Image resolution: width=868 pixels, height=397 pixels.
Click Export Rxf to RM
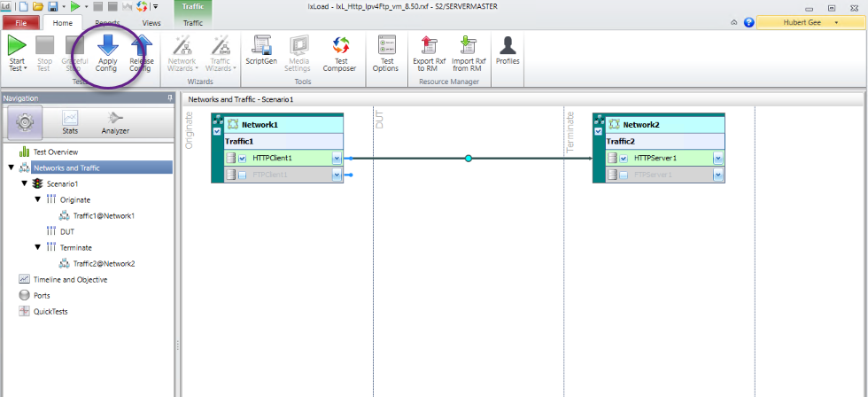(x=430, y=46)
